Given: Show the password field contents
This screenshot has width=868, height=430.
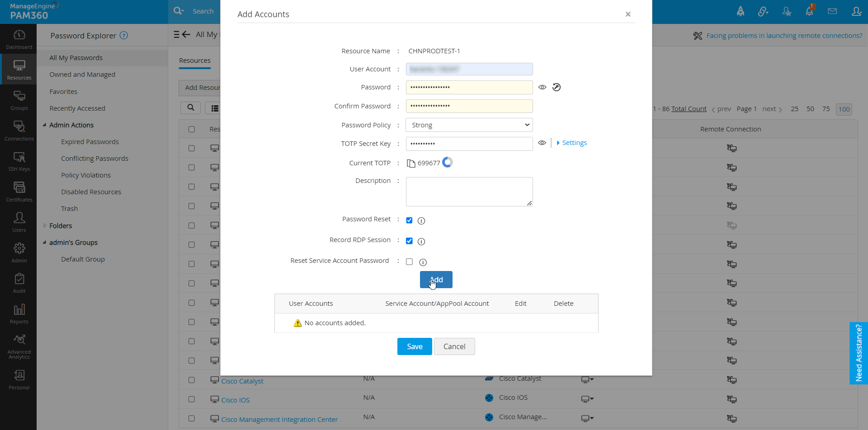Looking at the screenshot, I should tap(542, 87).
